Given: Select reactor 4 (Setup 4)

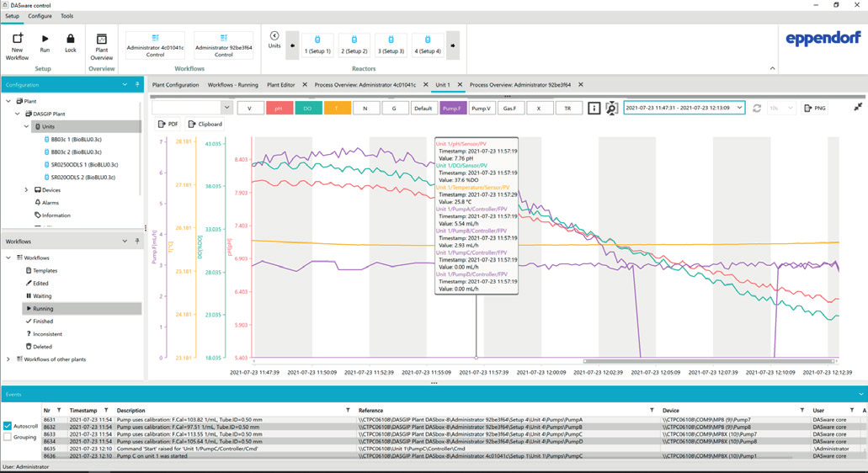Looking at the screenshot, I should (x=428, y=45).
